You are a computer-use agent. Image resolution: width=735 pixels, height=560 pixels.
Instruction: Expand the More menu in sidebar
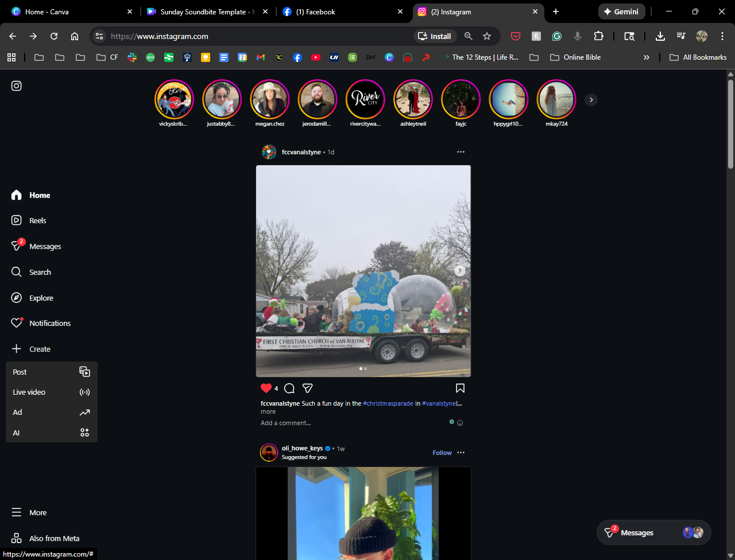pyautogui.click(x=38, y=512)
